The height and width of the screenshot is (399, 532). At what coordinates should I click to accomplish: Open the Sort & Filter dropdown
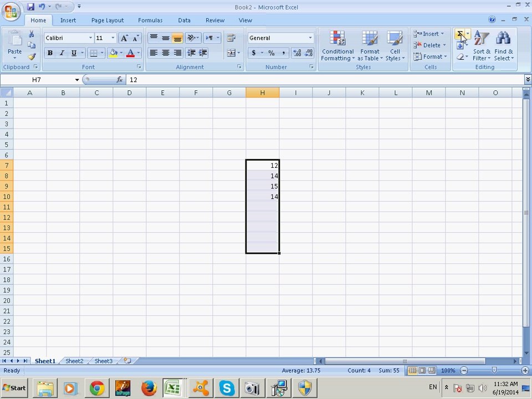pyautogui.click(x=482, y=46)
